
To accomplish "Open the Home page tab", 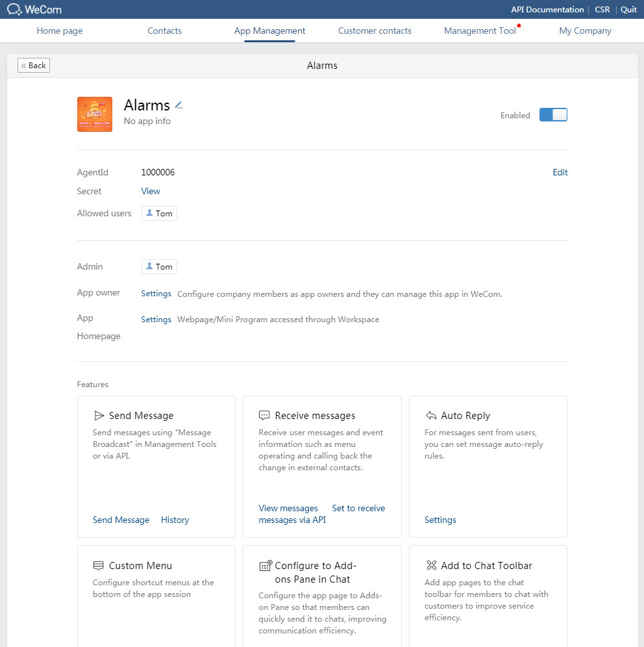I will (59, 31).
